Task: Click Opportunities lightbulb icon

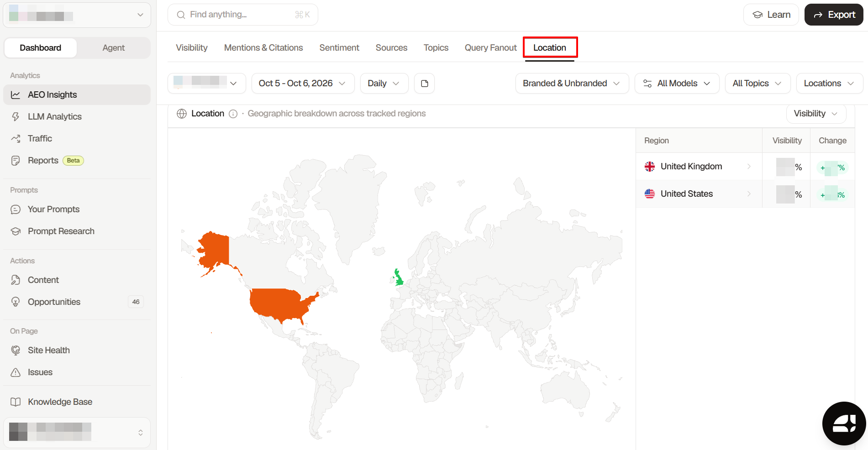Action: tap(16, 302)
